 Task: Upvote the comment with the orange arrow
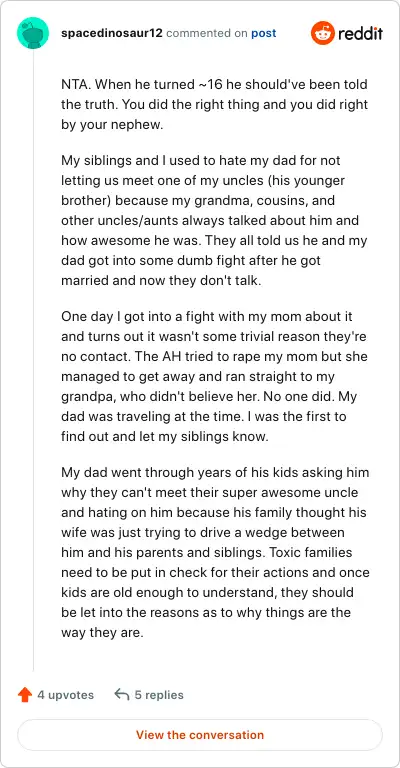(24, 695)
